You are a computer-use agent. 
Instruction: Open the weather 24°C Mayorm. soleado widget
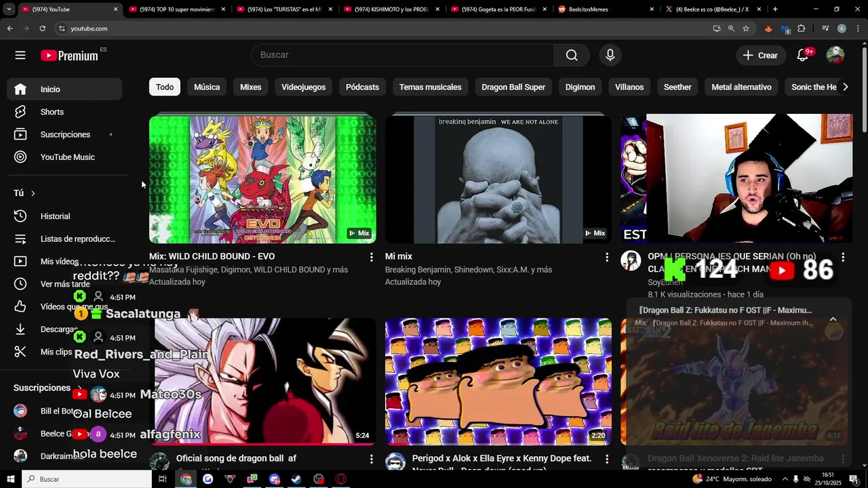pos(733,479)
